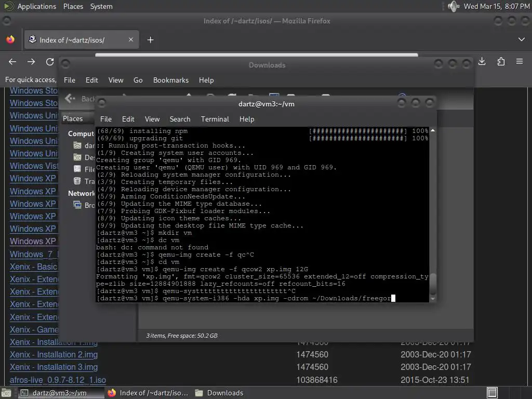This screenshot has height=399, width=532.
Task: Click the home folder icon in Places sidebar
Action: [77, 145]
